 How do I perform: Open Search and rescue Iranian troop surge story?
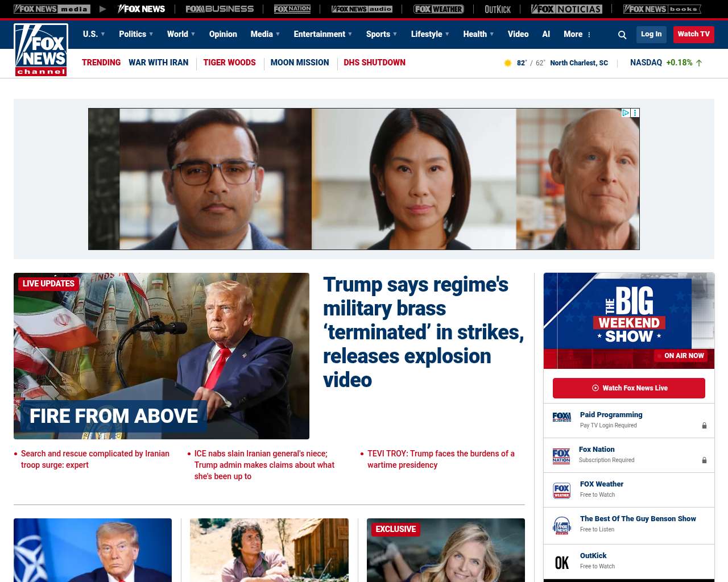pyautogui.click(x=95, y=459)
